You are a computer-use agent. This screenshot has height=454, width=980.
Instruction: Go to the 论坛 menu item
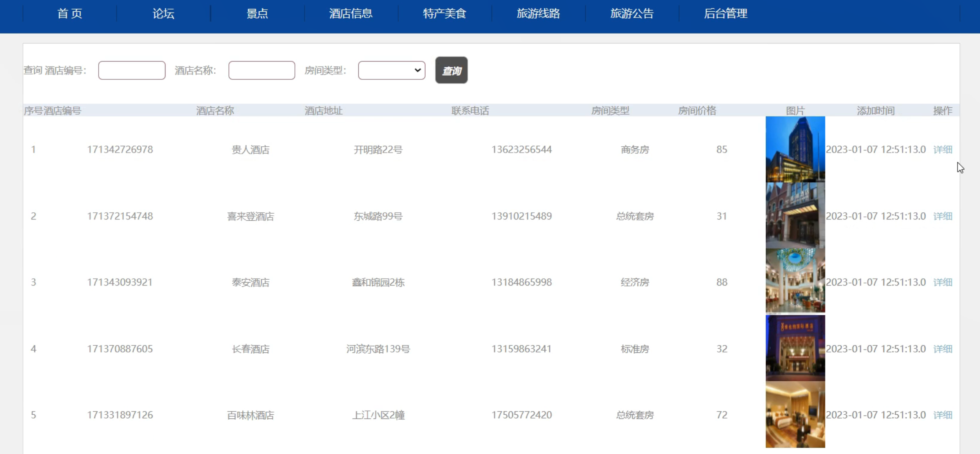coord(163,14)
